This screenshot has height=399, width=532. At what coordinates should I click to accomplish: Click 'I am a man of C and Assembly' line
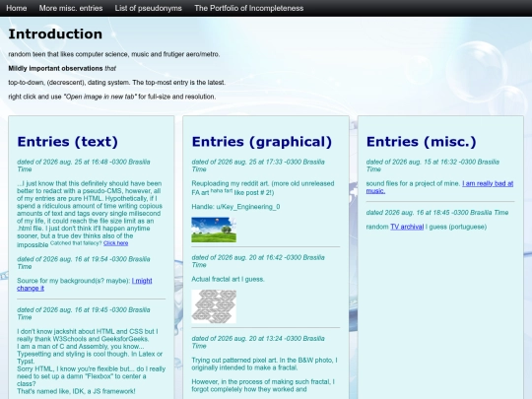click(81, 347)
